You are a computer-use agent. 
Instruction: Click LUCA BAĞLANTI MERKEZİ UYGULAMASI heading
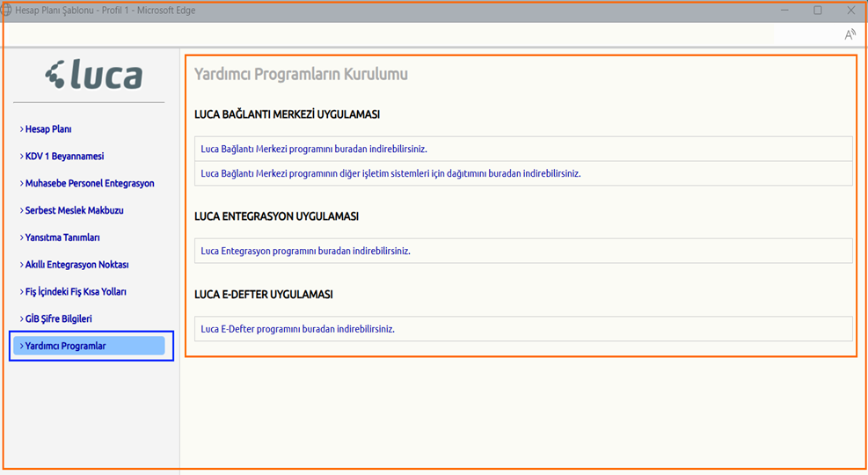coord(287,114)
